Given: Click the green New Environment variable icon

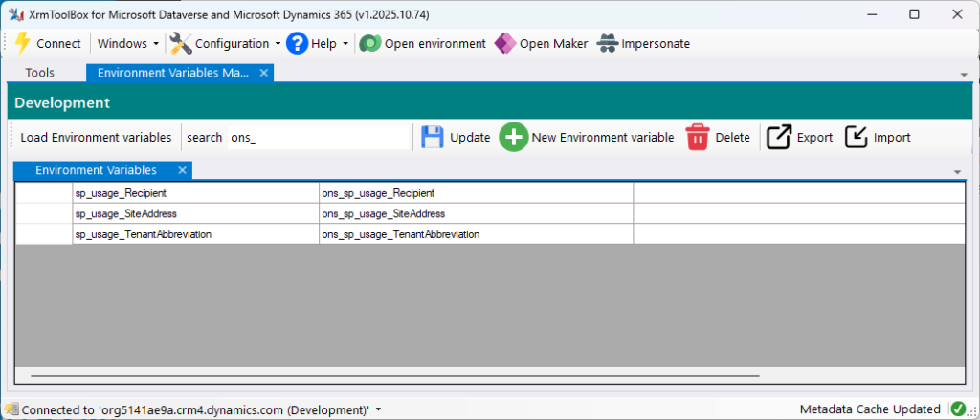Looking at the screenshot, I should (x=513, y=137).
